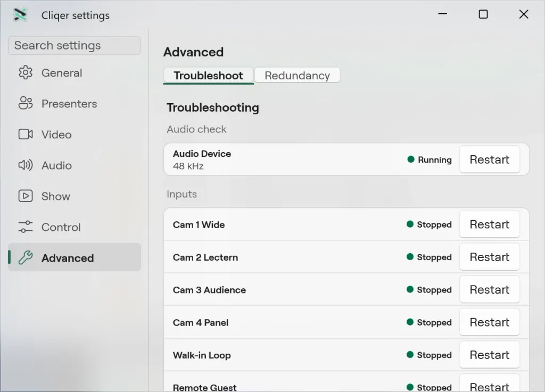The height and width of the screenshot is (392, 545).
Task: Click the Troubleshooting heading
Action: click(x=213, y=107)
